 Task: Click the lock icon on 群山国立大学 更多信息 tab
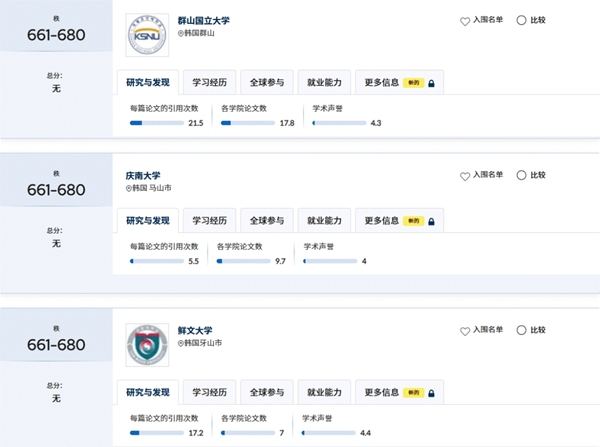[x=431, y=83]
